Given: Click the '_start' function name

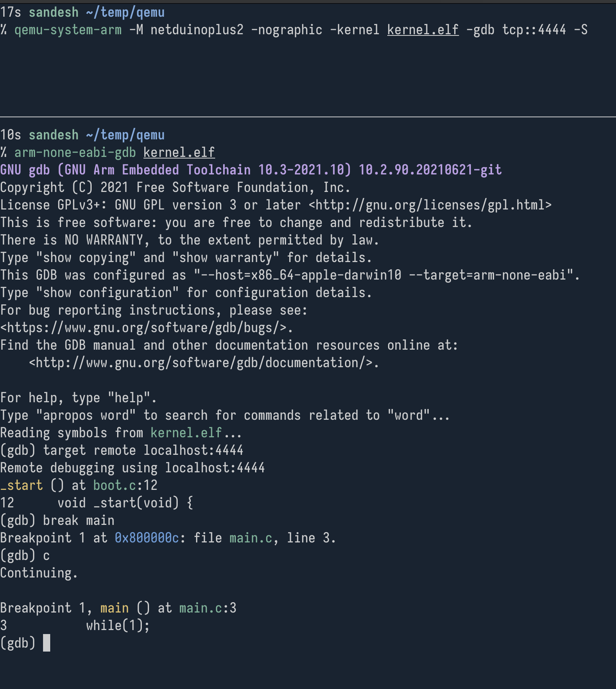Looking at the screenshot, I should click(x=22, y=485).
